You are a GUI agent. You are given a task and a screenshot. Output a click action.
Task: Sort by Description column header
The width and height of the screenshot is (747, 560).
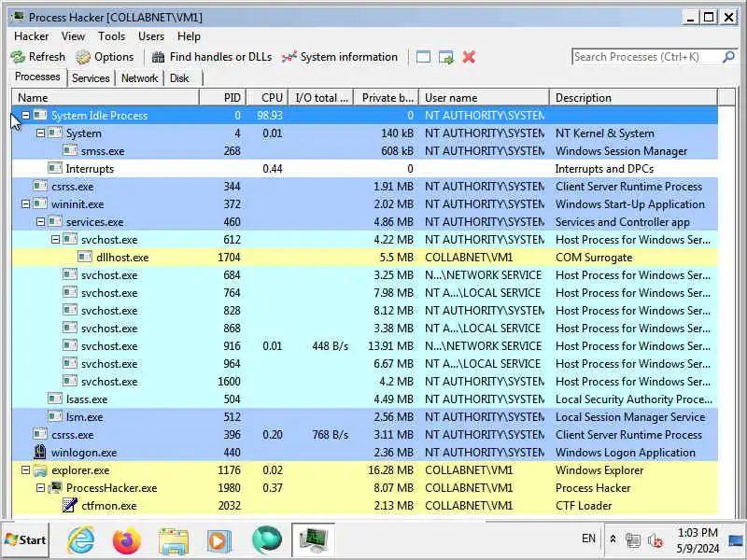pyautogui.click(x=633, y=98)
